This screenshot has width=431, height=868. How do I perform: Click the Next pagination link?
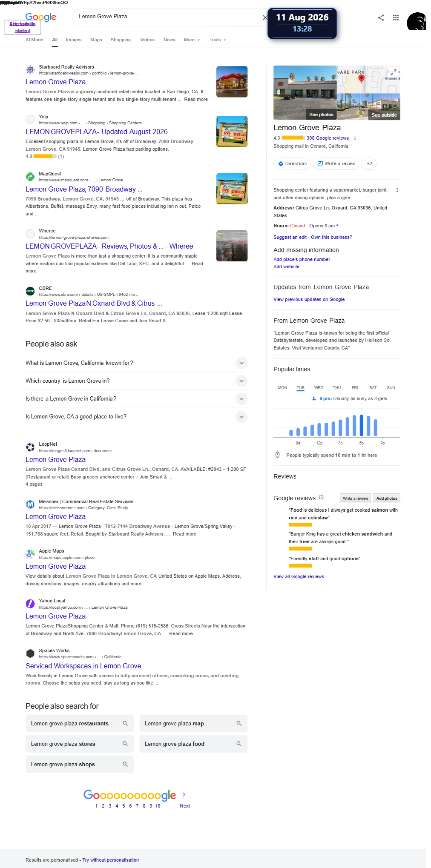(x=185, y=806)
